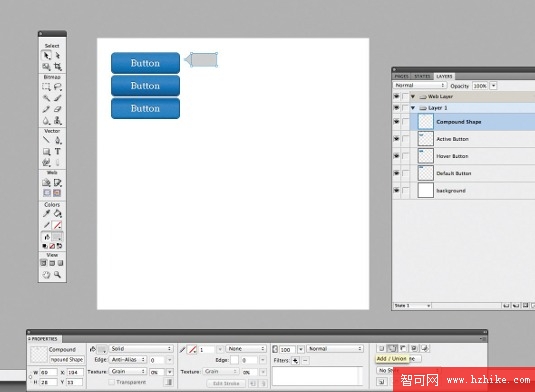The image size is (535, 392).
Task: Open Properties blend mode Normal dropdown
Action: (335, 349)
